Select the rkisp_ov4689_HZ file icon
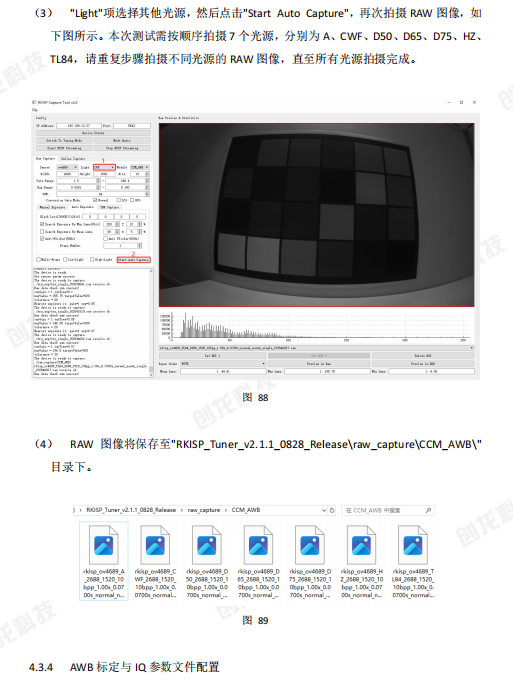This screenshot has height=684, width=513. pos(361,545)
